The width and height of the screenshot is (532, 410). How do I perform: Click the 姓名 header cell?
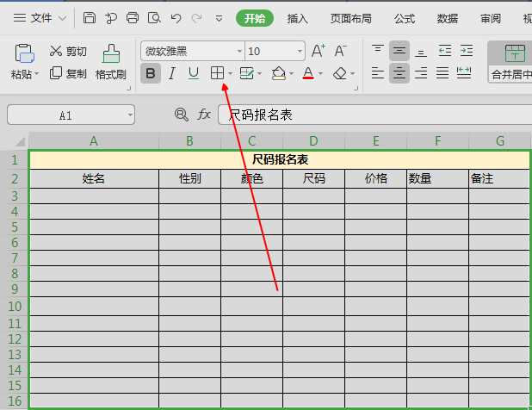click(x=94, y=178)
